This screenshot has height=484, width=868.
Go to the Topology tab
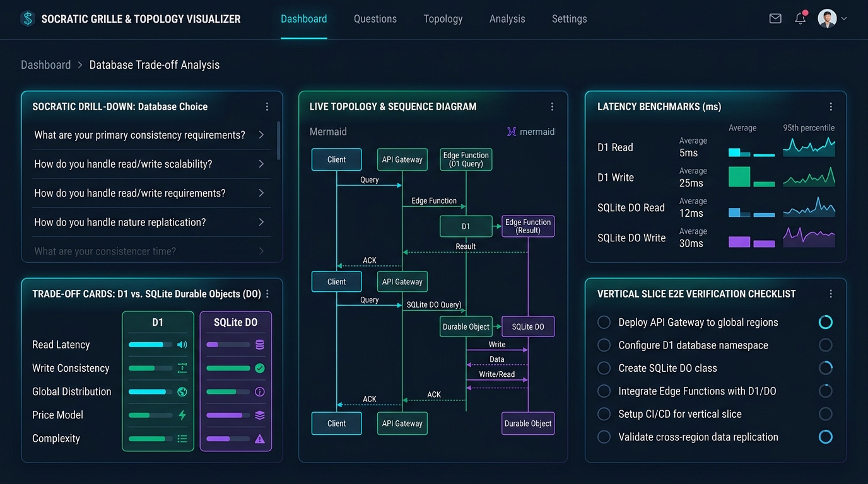click(x=443, y=19)
